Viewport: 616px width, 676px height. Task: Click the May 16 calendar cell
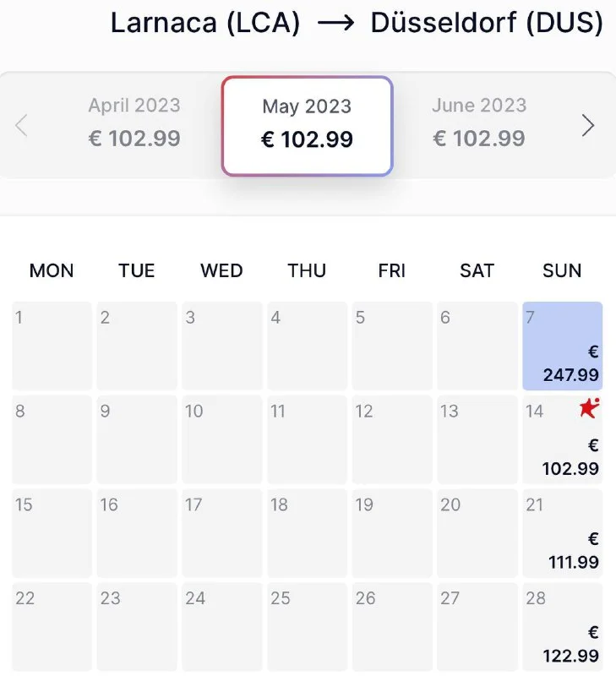(137, 532)
